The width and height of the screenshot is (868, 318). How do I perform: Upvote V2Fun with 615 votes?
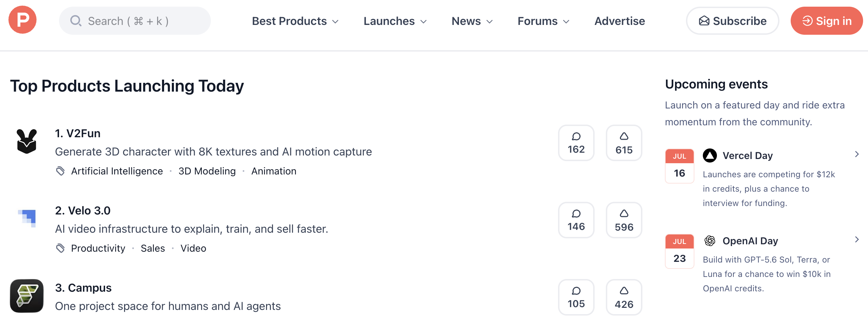pyautogui.click(x=624, y=143)
